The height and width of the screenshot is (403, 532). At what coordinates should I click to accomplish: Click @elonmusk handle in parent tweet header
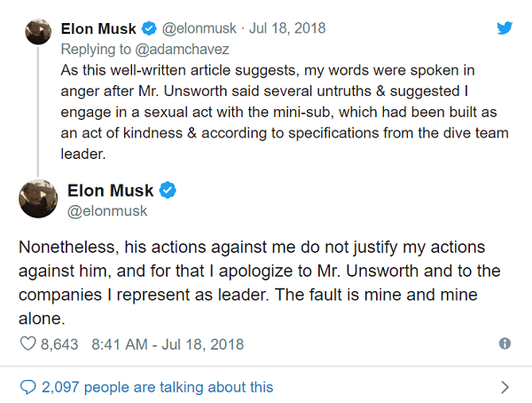click(198, 28)
